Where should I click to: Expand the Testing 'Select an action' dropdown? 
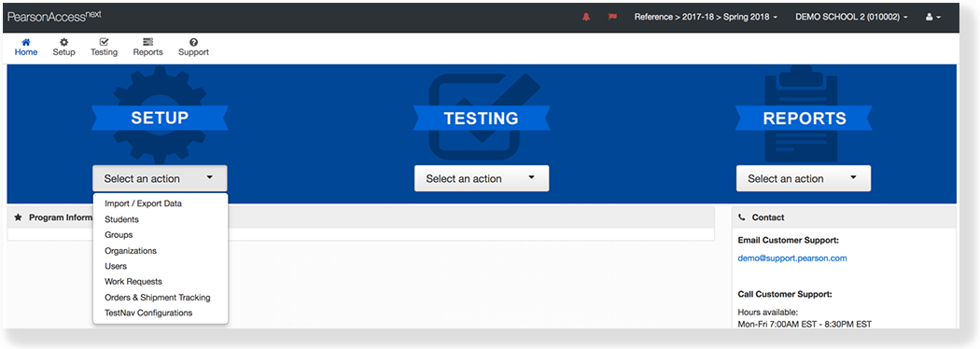[482, 178]
